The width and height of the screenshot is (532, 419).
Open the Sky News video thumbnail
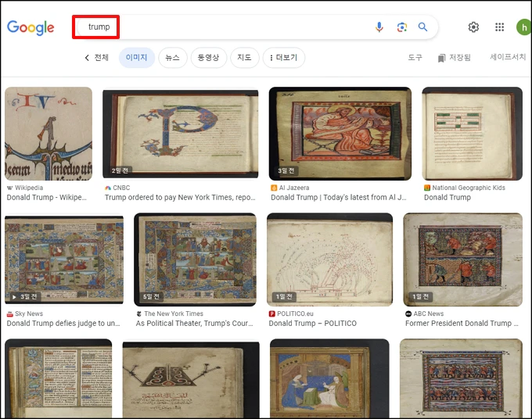64,260
